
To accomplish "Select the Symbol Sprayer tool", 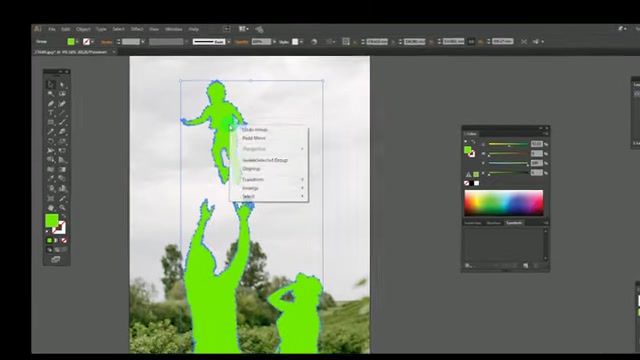I will [51, 189].
